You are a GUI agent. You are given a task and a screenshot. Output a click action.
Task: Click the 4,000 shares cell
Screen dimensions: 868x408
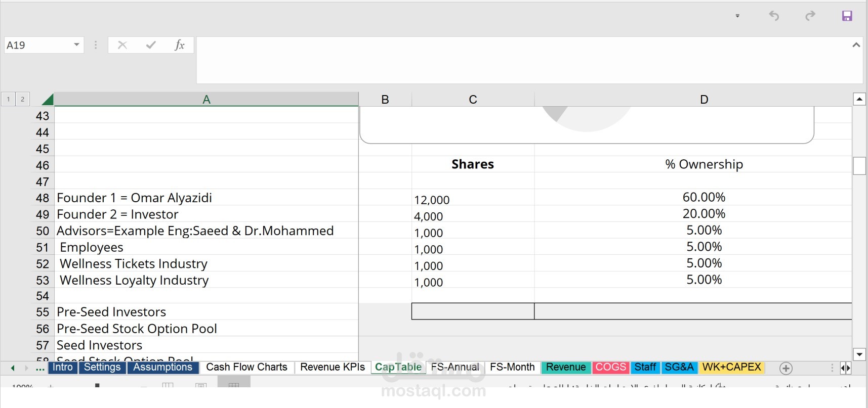[473, 215]
